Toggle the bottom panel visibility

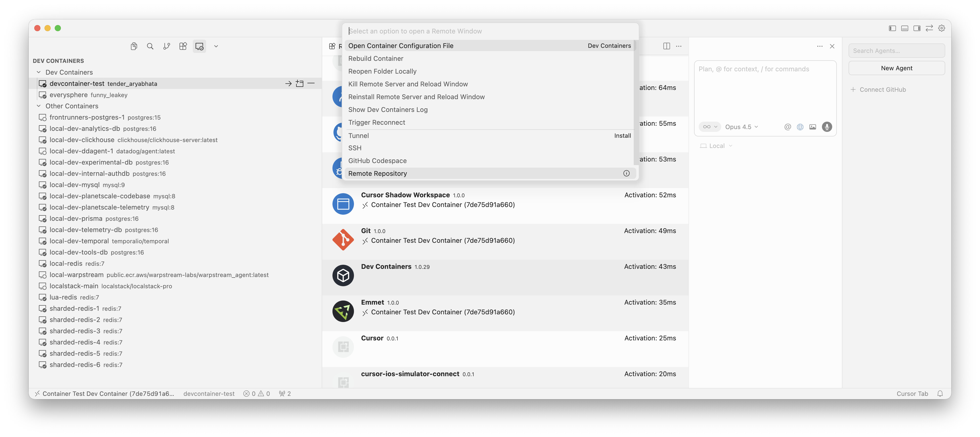[905, 28]
